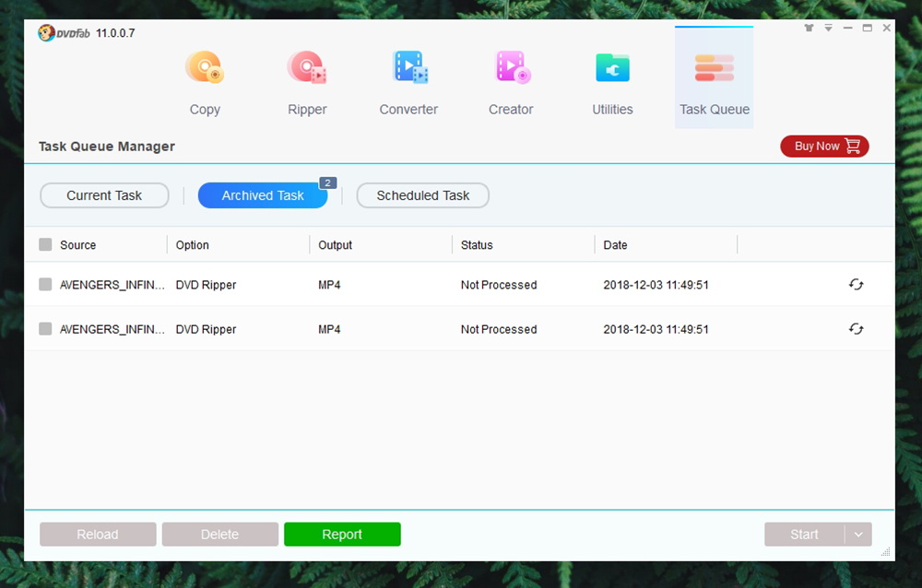The height and width of the screenshot is (588, 922).
Task: Restore the first AVENGERS_INFIN task via its reload icon
Action: click(x=857, y=285)
